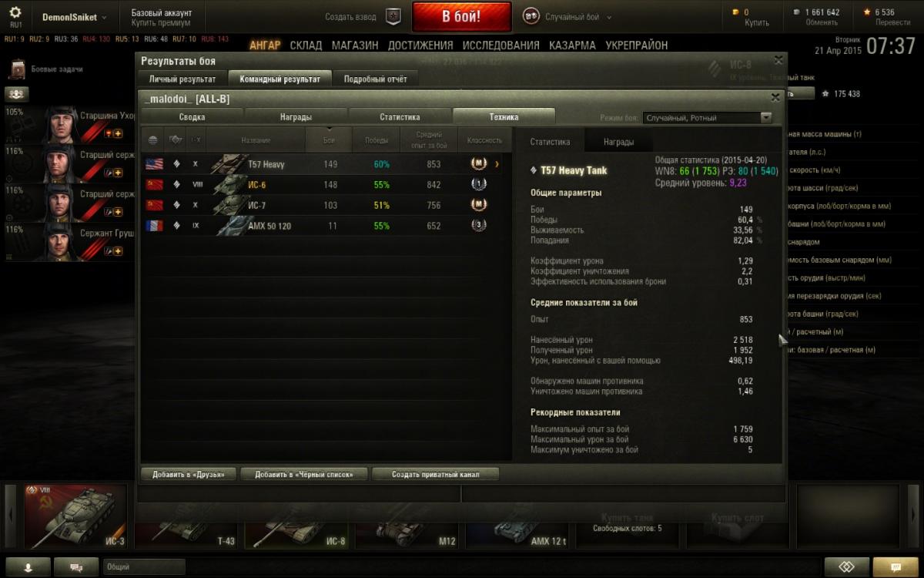Click the contacts list person icon
The width and height of the screenshot is (924, 578).
tap(28, 566)
